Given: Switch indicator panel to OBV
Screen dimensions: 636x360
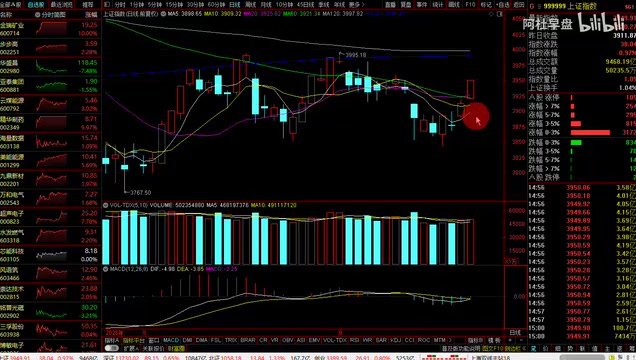Looking at the screenshot, I should [x=288, y=340].
